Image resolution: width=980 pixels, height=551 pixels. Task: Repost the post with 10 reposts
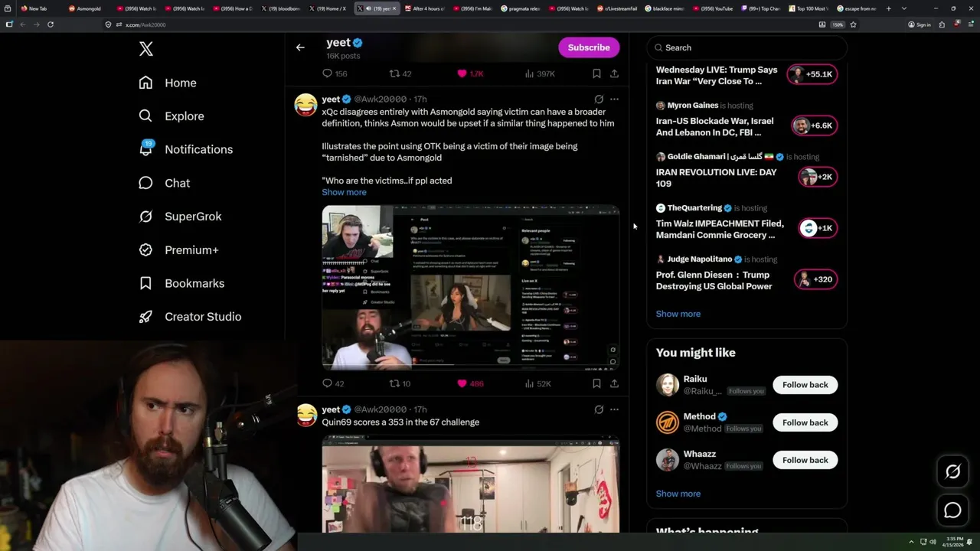click(400, 383)
